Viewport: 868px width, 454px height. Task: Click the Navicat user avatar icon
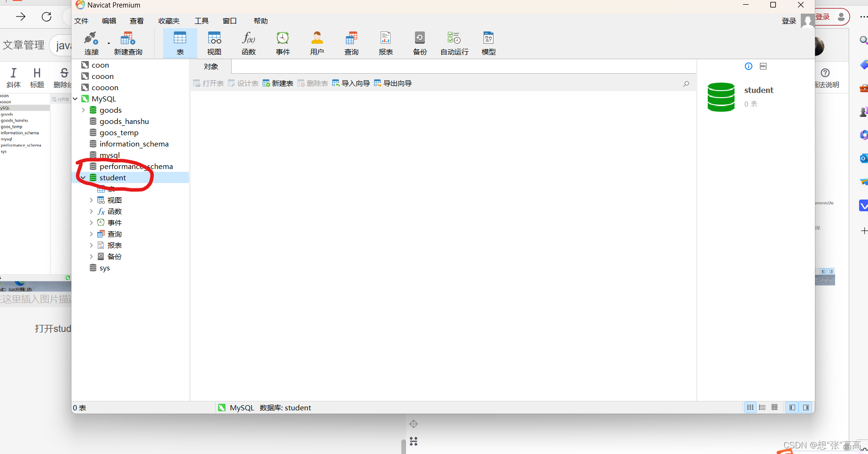pos(807,21)
